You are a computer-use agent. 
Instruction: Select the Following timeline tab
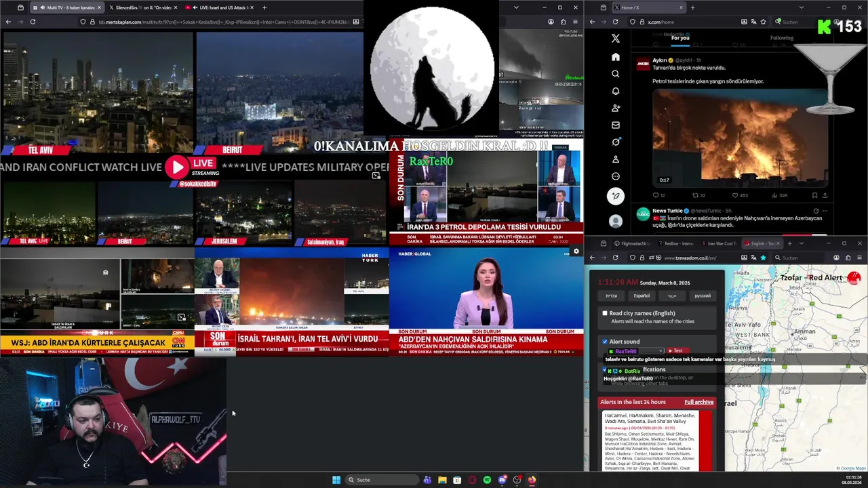781,38
